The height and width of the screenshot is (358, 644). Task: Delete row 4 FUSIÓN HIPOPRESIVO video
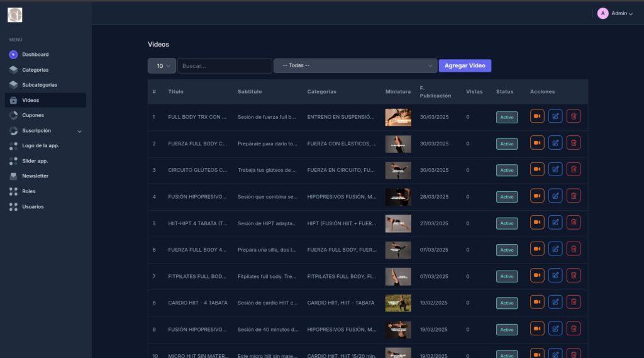click(x=574, y=196)
